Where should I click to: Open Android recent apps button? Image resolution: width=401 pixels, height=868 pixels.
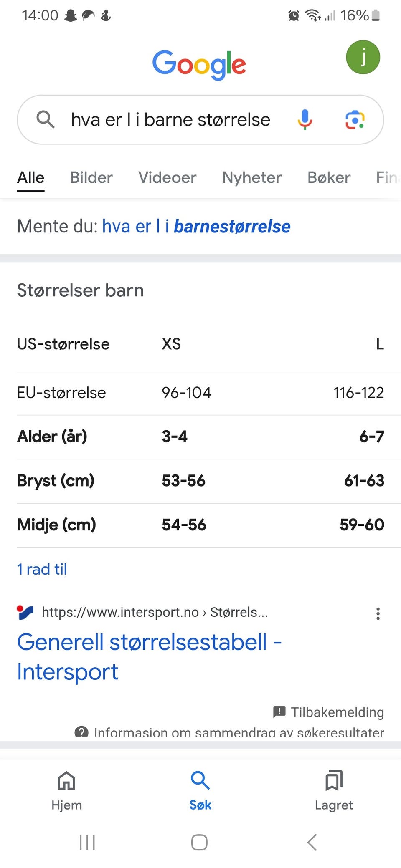pyautogui.click(x=87, y=842)
